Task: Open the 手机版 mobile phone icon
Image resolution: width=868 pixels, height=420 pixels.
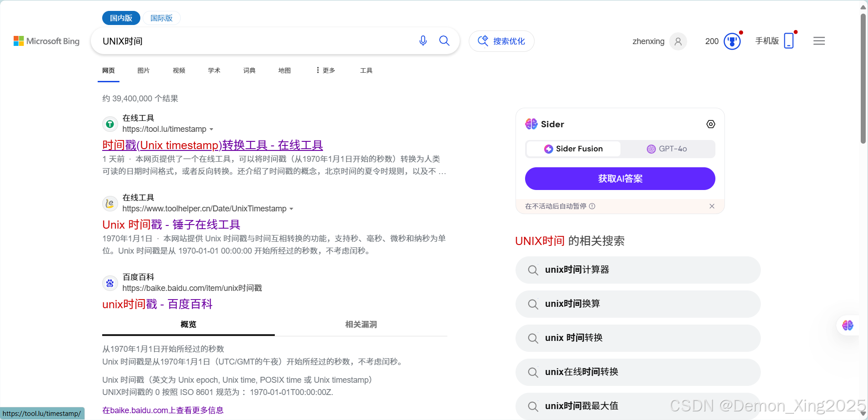Action: pos(789,41)
